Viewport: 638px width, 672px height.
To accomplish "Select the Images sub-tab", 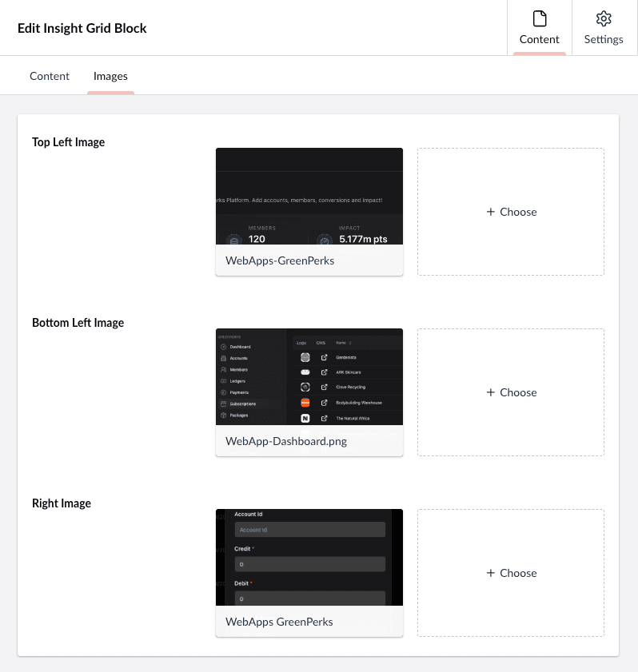I will (x=110, y=76).
